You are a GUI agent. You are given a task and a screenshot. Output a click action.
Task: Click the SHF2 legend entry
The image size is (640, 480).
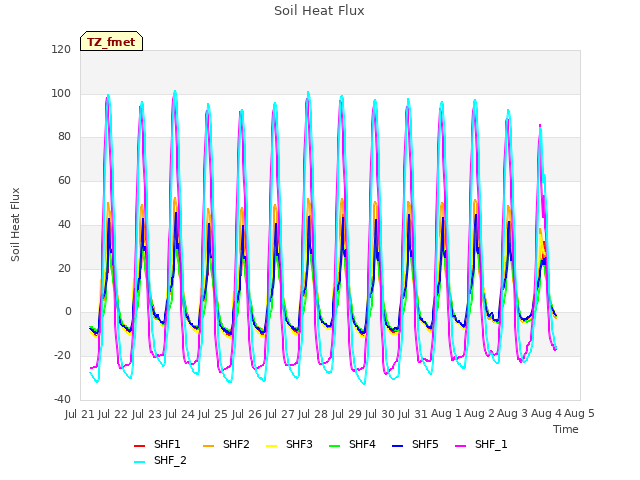pos(226,444)
